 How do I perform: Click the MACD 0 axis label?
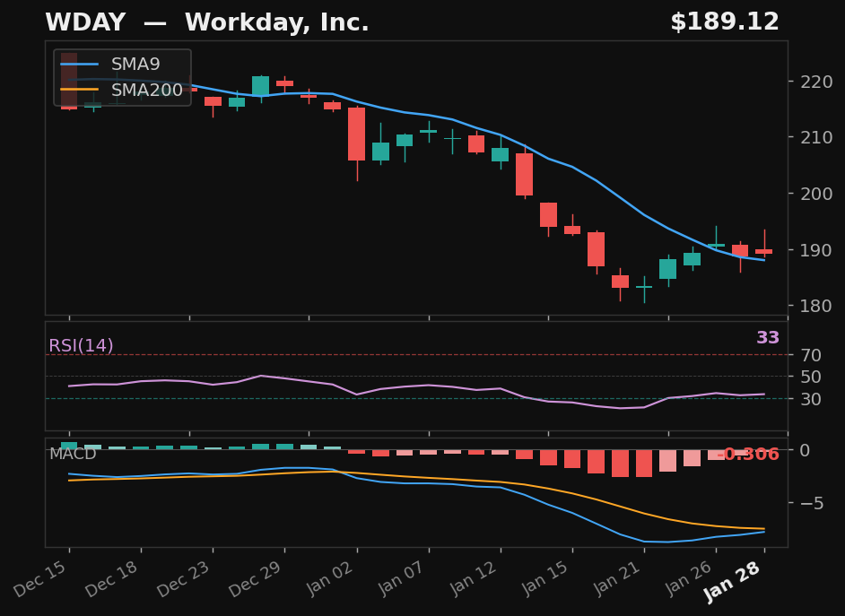(x=806, y=449)
